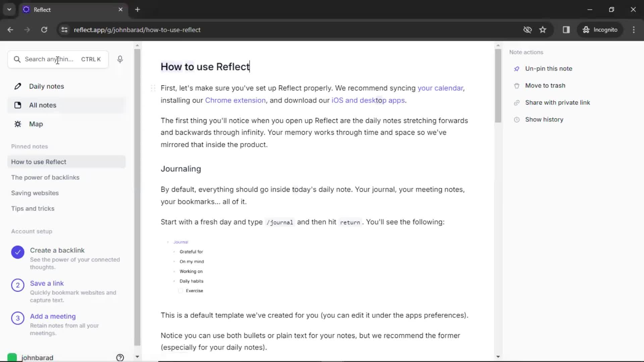The width and height of the screenshot is (644, 362).
Task: View site information icon in address bar
Action: [x=64, y=30]
